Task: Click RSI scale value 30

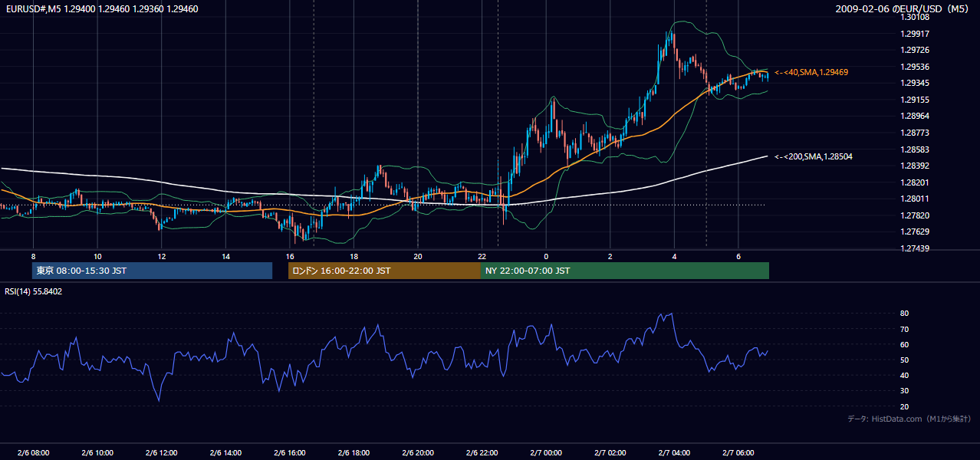Action: click(905, 391)
